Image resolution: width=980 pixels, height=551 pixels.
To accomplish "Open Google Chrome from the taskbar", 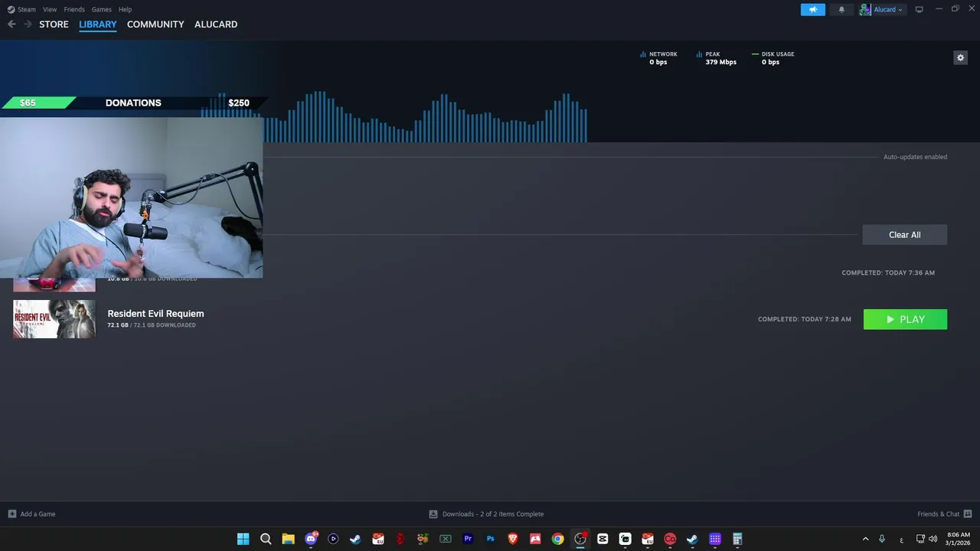I will tap(558, 539).
